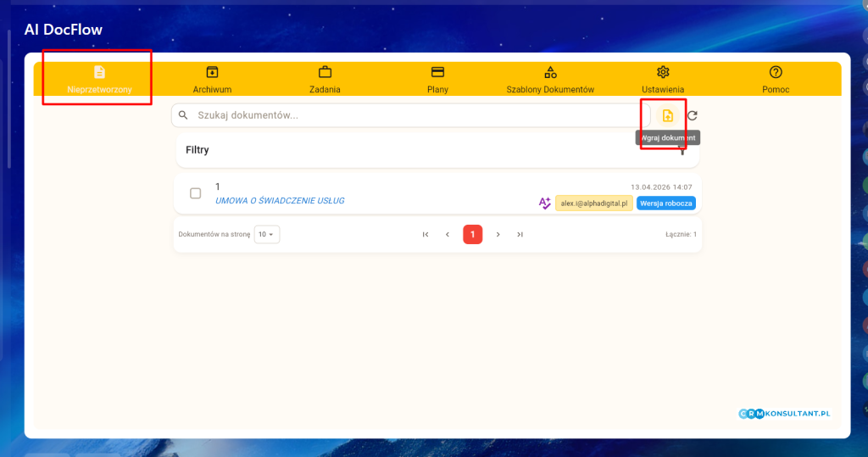The height and width of the screenshot is (457, 868).
Task: Open the Archiwum tab
Action: tap(212, 72)
